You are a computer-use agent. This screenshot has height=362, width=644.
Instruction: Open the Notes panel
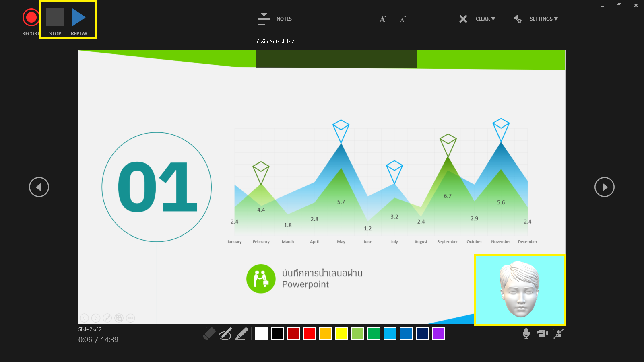275,19
